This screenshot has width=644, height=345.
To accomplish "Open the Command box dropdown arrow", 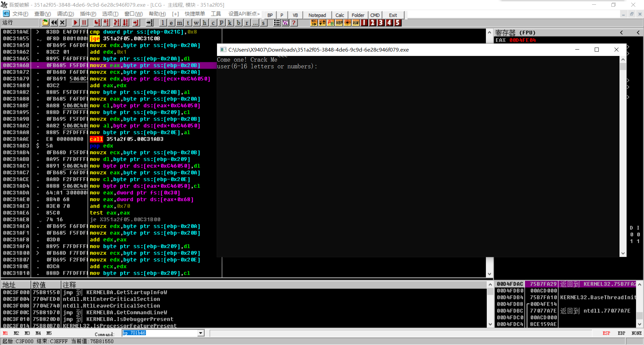I will point(201,333).
